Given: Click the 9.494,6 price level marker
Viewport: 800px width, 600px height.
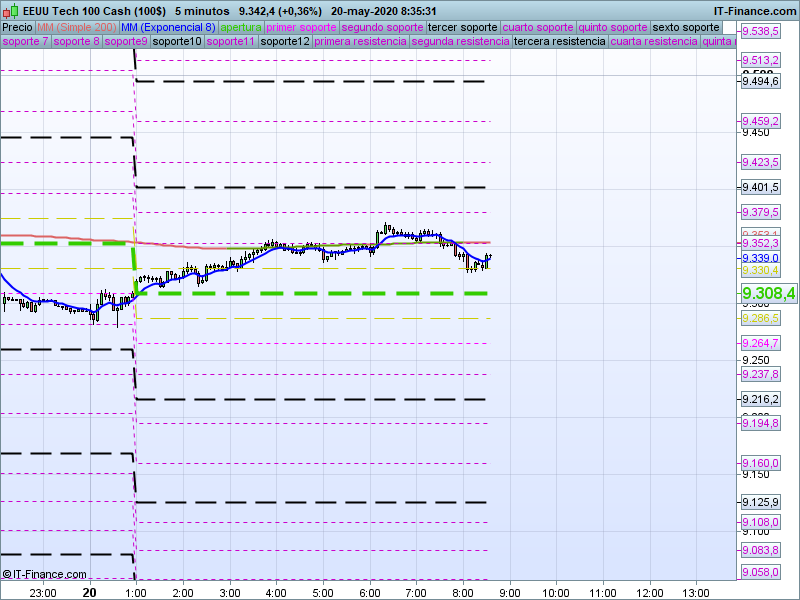Looking at the screenshot, I should click(760, 82).
